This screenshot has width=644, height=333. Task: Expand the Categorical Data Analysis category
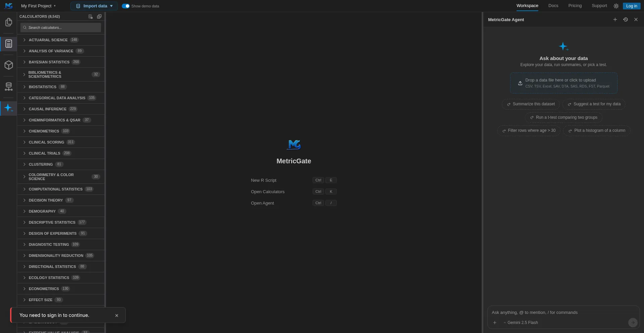click(x=61, y=98)
